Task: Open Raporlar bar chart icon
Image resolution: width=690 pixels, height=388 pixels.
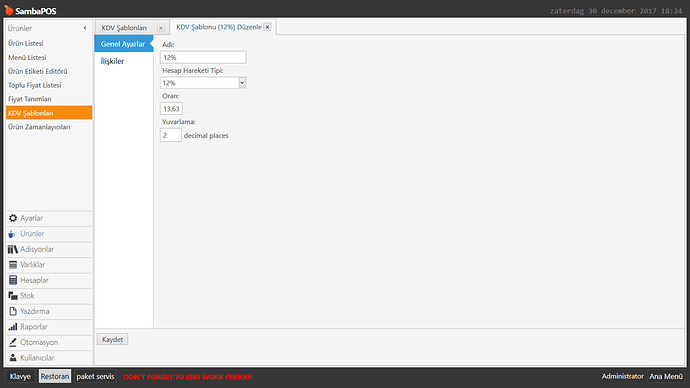Action: [13, 327]
